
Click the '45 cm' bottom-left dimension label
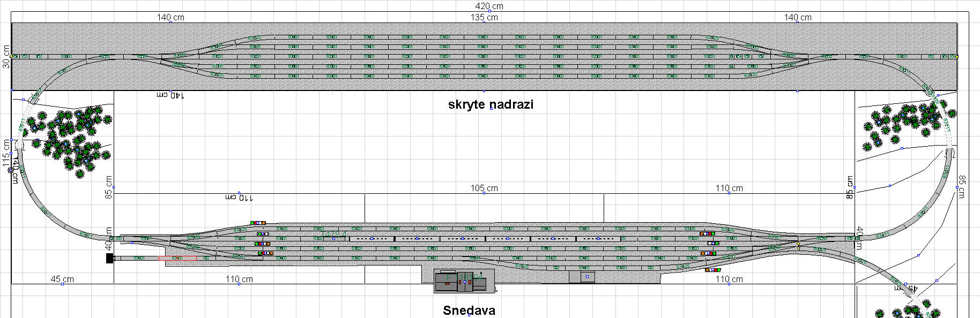[x=62, y=279]
